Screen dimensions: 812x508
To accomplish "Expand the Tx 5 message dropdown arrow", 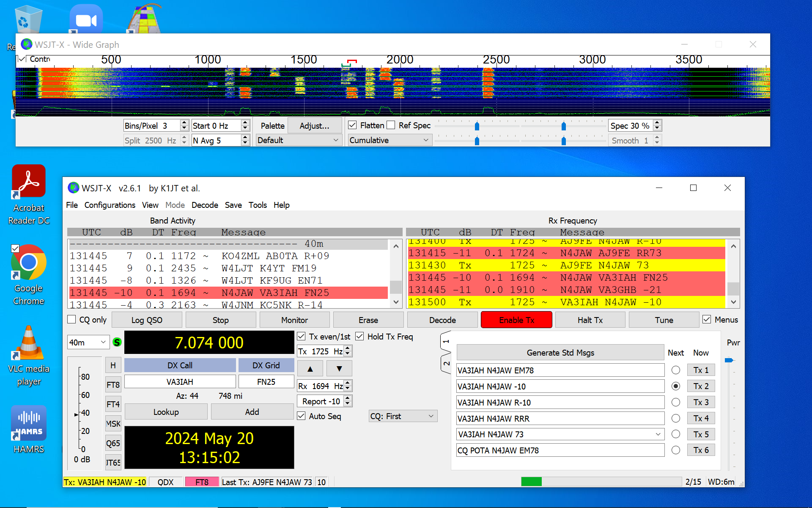I will (658, 434).
